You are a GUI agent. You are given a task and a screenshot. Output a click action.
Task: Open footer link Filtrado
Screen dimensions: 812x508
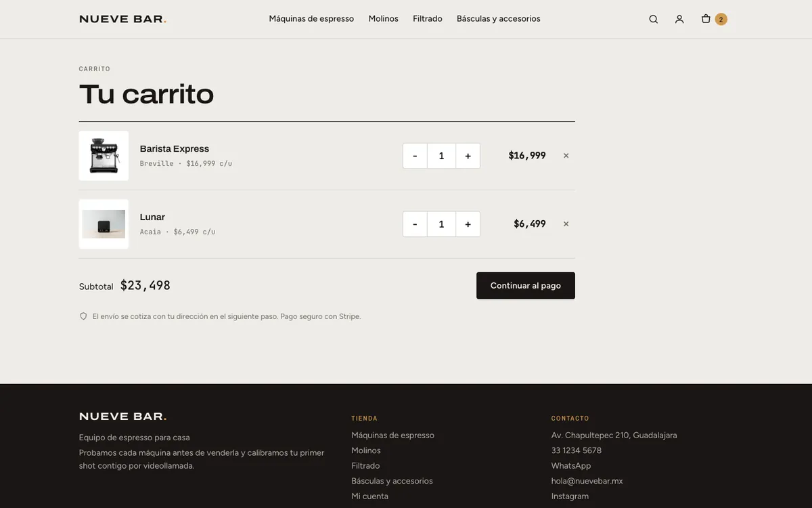(x=365, y=466)
